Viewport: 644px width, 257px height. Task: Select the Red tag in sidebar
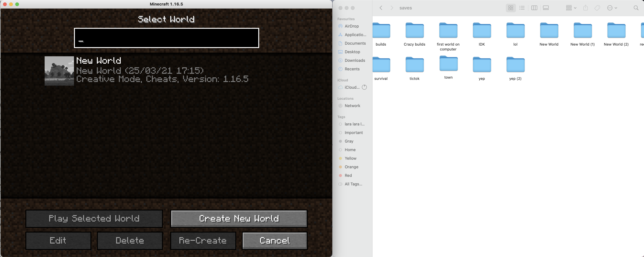tap(348, 175)
